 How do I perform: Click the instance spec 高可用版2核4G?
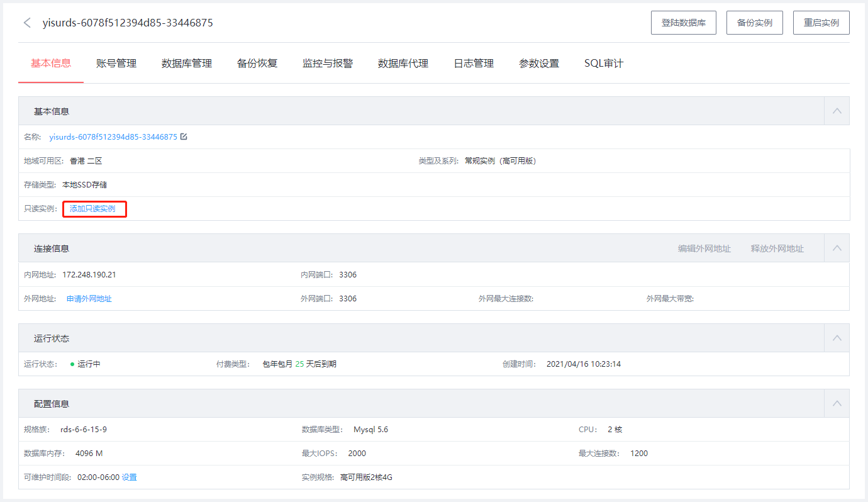366,477
